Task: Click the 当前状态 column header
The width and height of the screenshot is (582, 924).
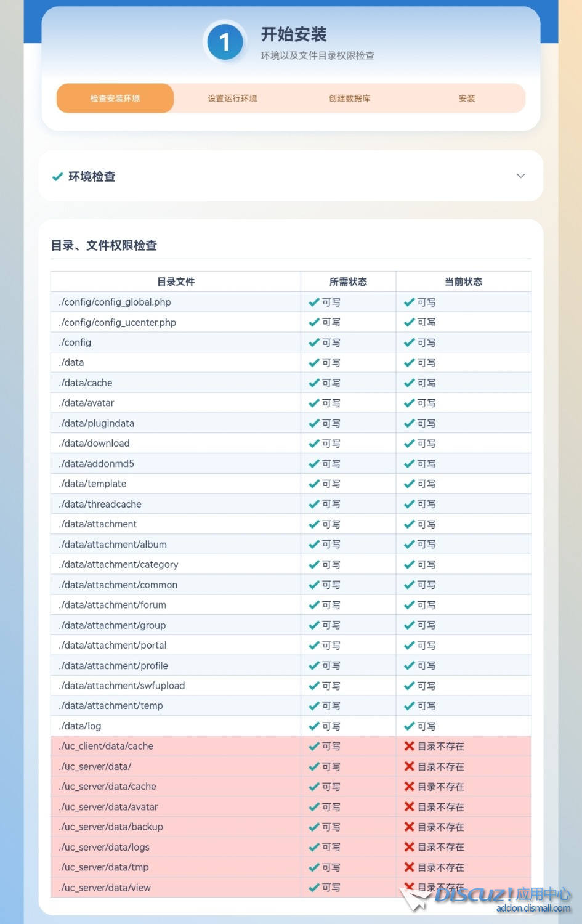Action: coord(463,282)
